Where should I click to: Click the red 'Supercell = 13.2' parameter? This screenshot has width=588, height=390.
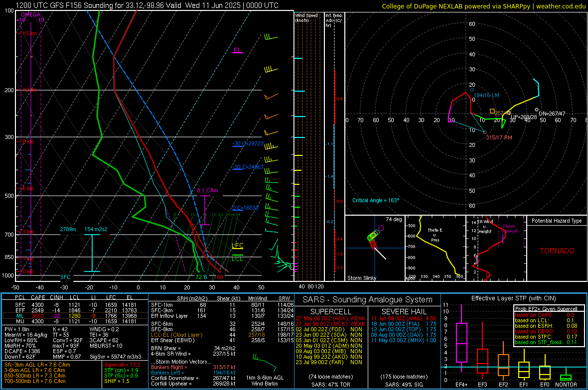coord(122,365)
